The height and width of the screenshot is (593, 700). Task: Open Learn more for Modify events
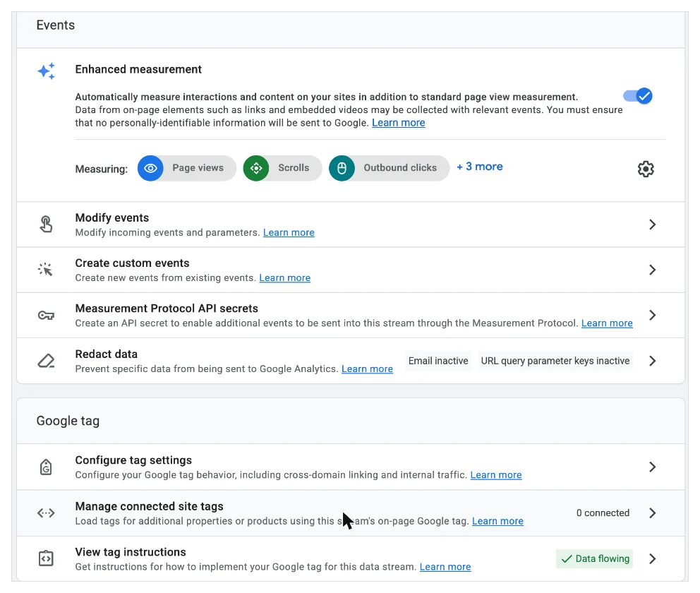pos(289,233)
